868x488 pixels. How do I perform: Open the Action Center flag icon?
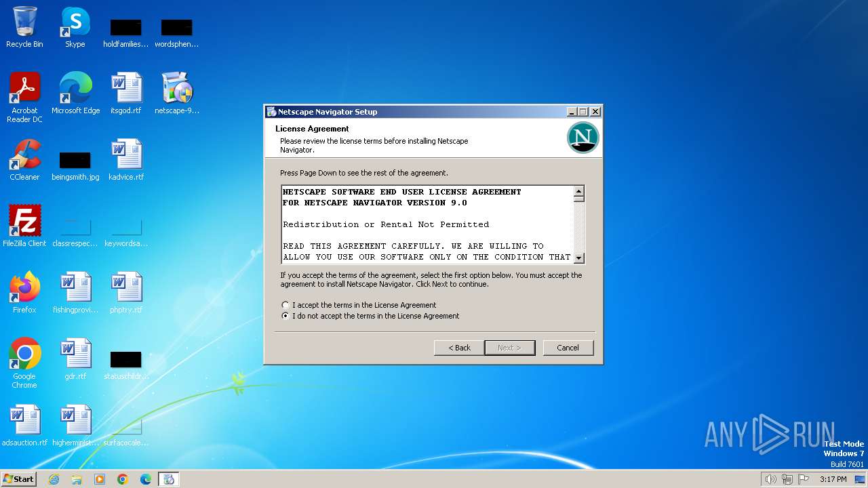pos(804,479)
